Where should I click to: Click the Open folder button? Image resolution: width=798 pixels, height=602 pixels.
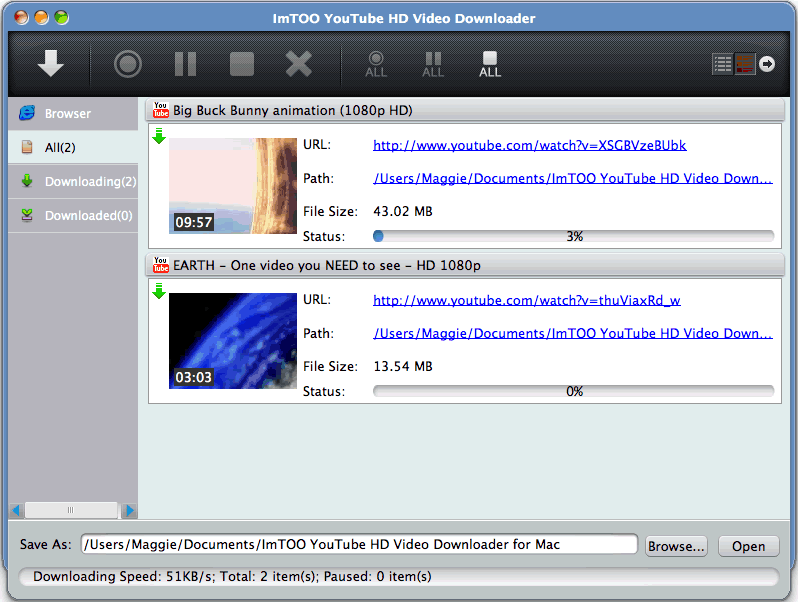coord(749,546)
